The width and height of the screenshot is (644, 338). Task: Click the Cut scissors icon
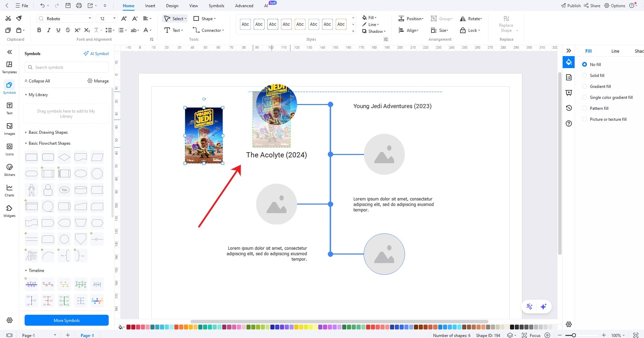(8, 18)
